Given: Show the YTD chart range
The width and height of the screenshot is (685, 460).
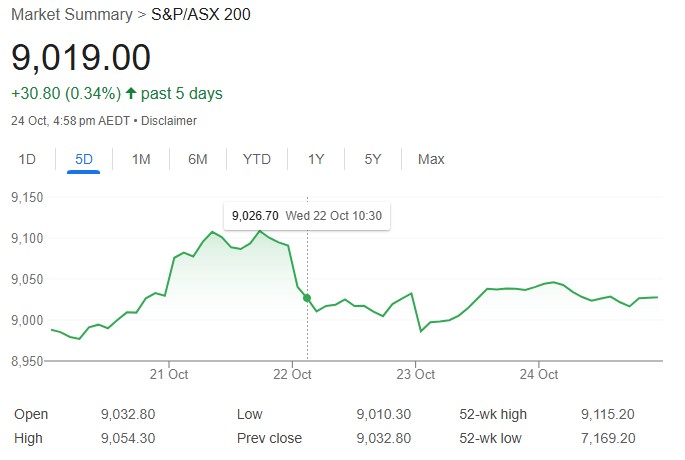Looking at the screenshot, I should (257, 159).
